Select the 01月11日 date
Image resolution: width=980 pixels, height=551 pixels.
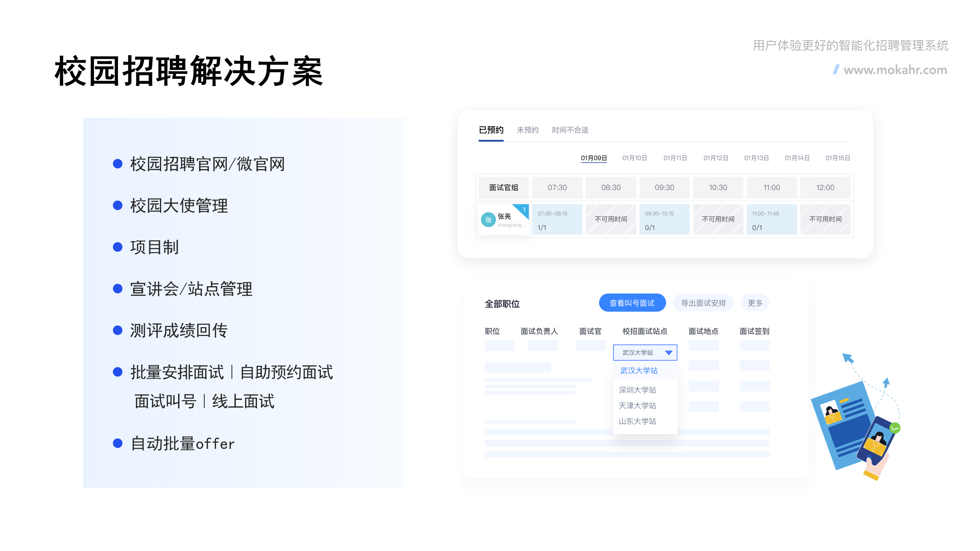click(x=675, y=158)
